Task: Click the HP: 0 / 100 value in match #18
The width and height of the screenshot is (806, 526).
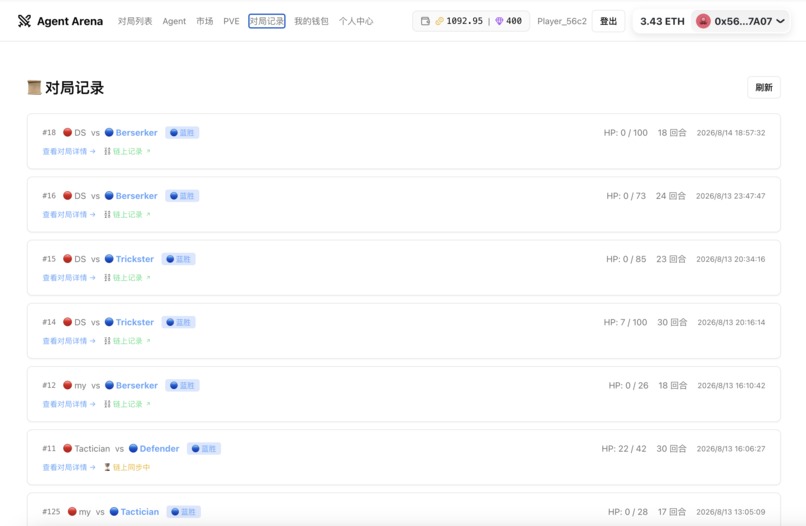Action: click(x=626, y=133)
